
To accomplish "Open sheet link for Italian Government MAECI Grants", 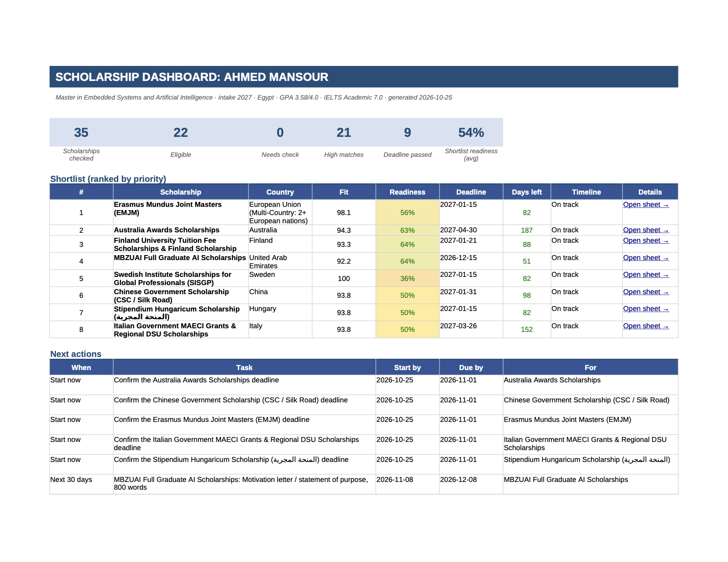I will [646, 326].
